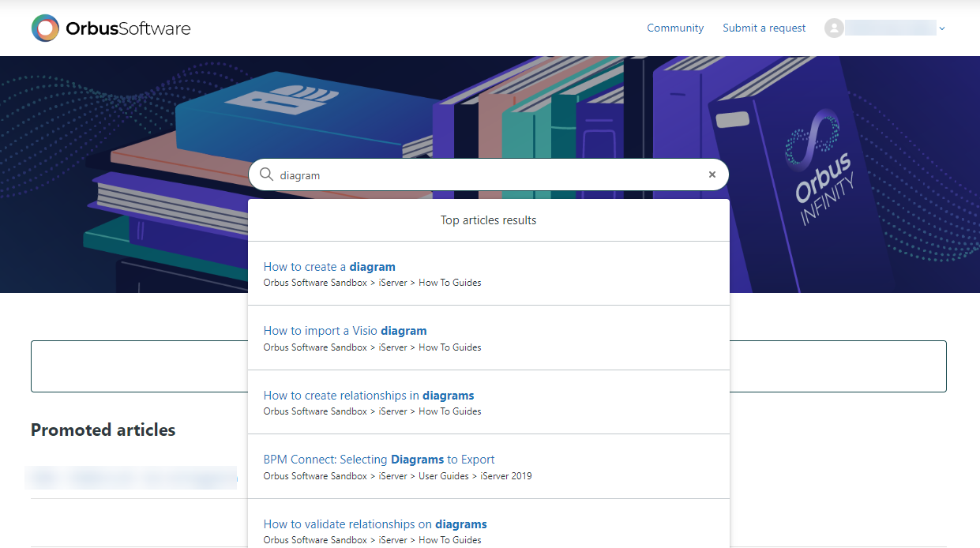
Task: Click the blurred promoted article link
Action: [132, 478]
